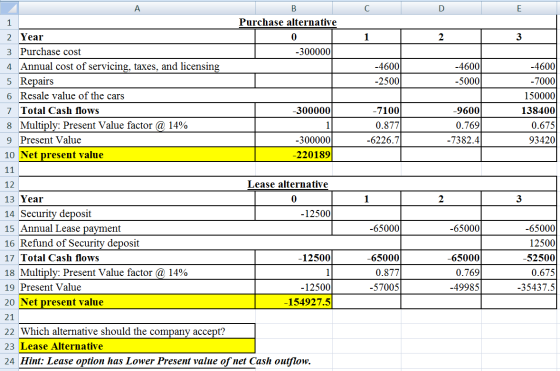Viewport: 560px width, 371px height.
Task: Select the purchase cost value -300000
Action: tap(294, 51)
